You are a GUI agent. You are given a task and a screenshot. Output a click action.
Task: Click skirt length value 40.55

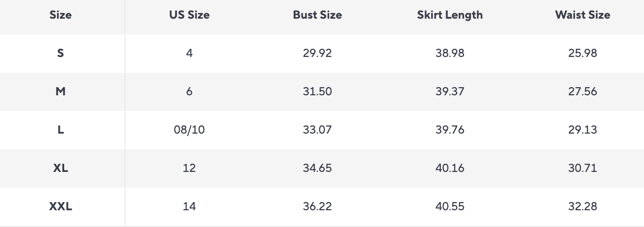tap(450, 206)
